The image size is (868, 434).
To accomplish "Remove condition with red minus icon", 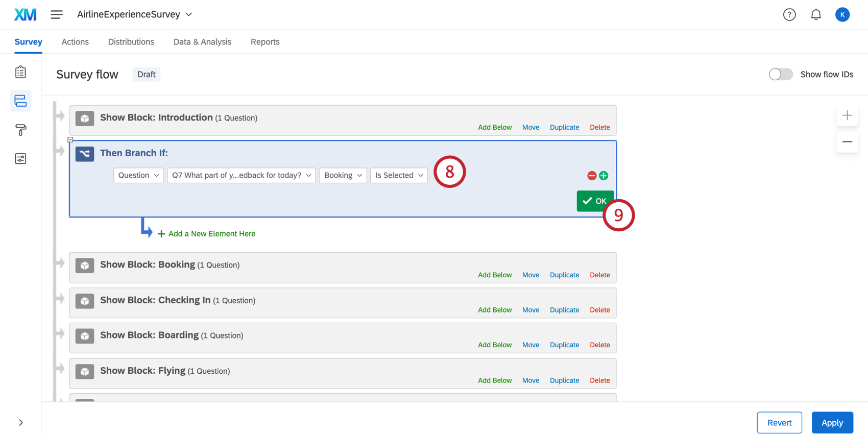I will pyautogui.click(x=592, y=176).
